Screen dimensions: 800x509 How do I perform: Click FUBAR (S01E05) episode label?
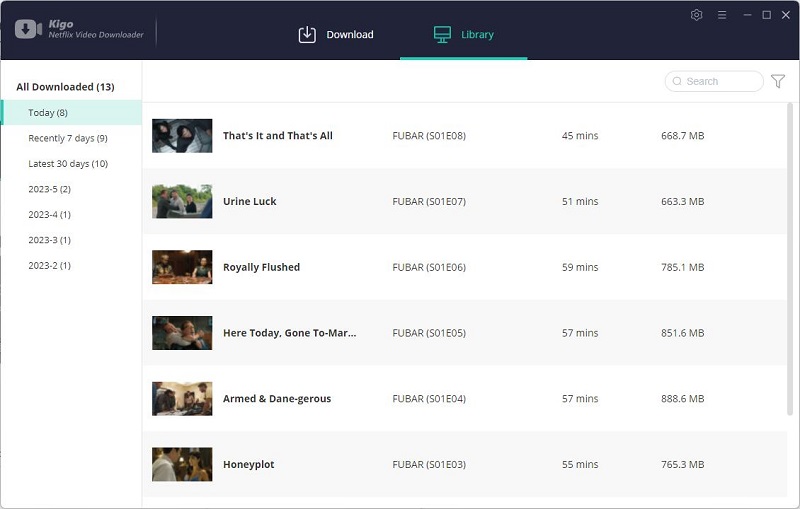point(429,333)
